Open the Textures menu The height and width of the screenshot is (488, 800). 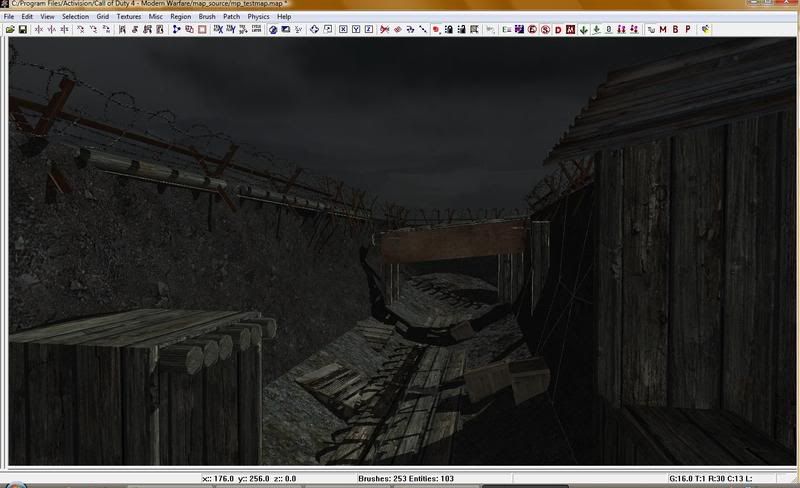pyautogui.click(x=128, y=17)
